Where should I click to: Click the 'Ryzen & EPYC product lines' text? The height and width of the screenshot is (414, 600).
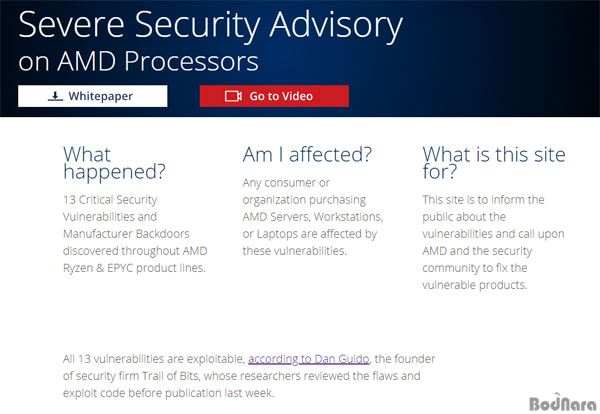click(x=134, y=268)
